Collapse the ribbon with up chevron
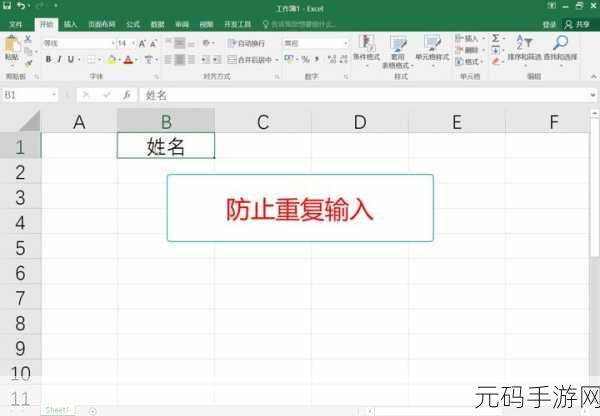 point(593,77)
